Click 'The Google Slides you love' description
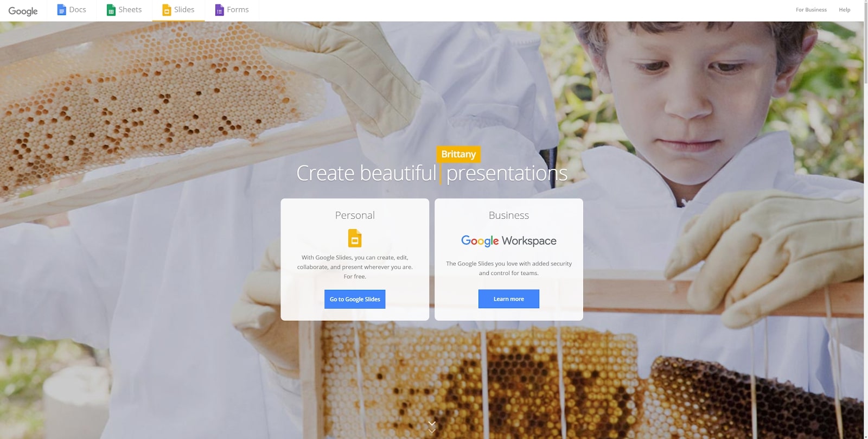This screenshot has height=439, width=868. (x=509, y=268)
